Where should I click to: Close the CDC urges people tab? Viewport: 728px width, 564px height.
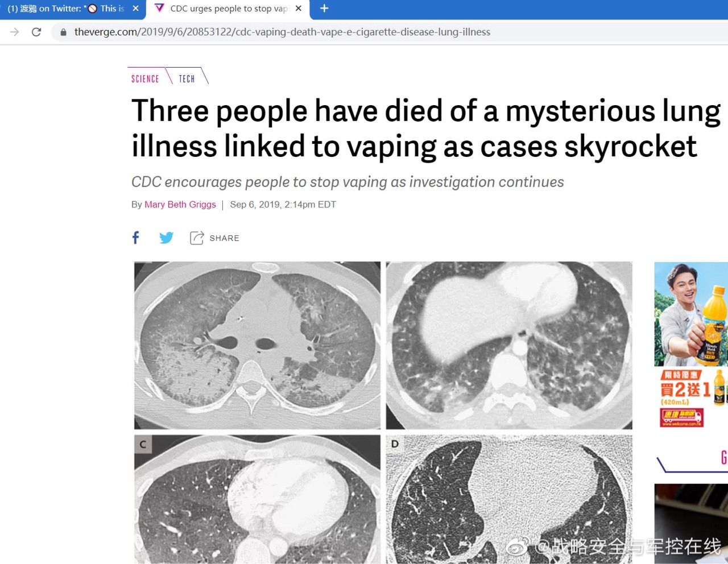pos(299,9)
